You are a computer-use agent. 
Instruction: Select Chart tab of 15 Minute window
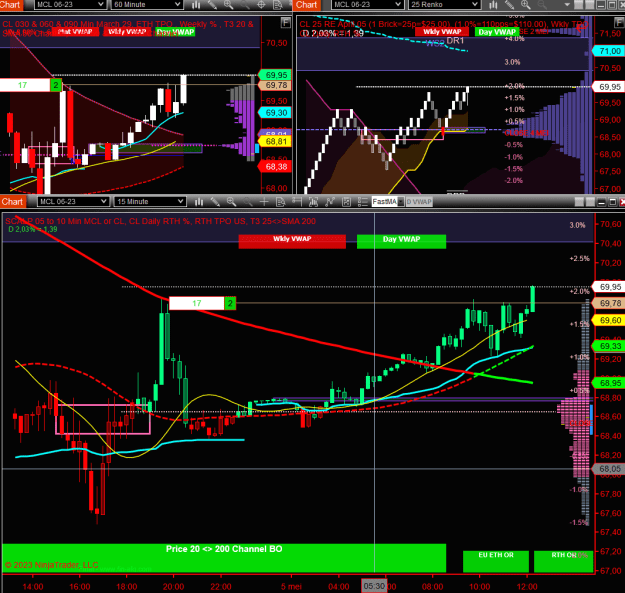point(12,202)
